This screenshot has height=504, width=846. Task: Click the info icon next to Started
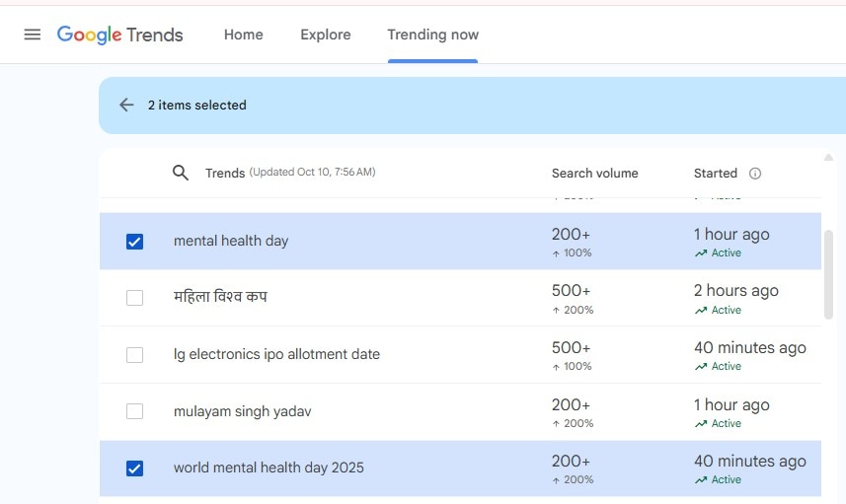tap(755, 174)
